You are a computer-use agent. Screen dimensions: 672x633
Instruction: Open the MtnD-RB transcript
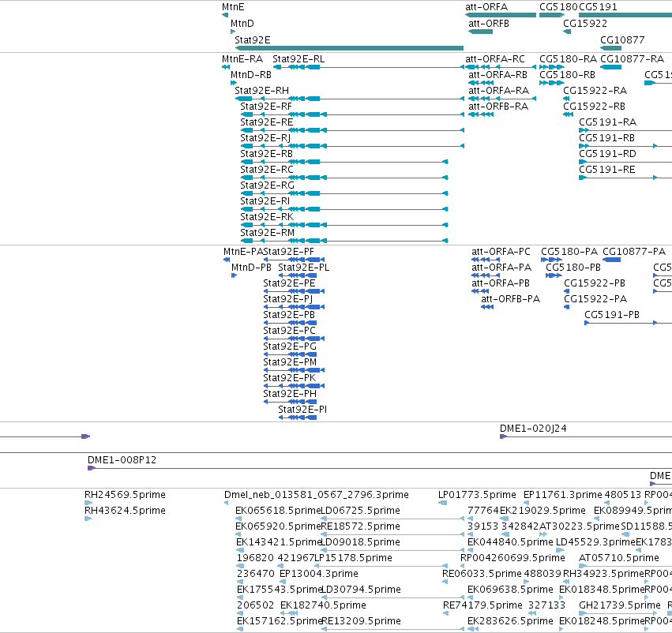tap(234, 83)
